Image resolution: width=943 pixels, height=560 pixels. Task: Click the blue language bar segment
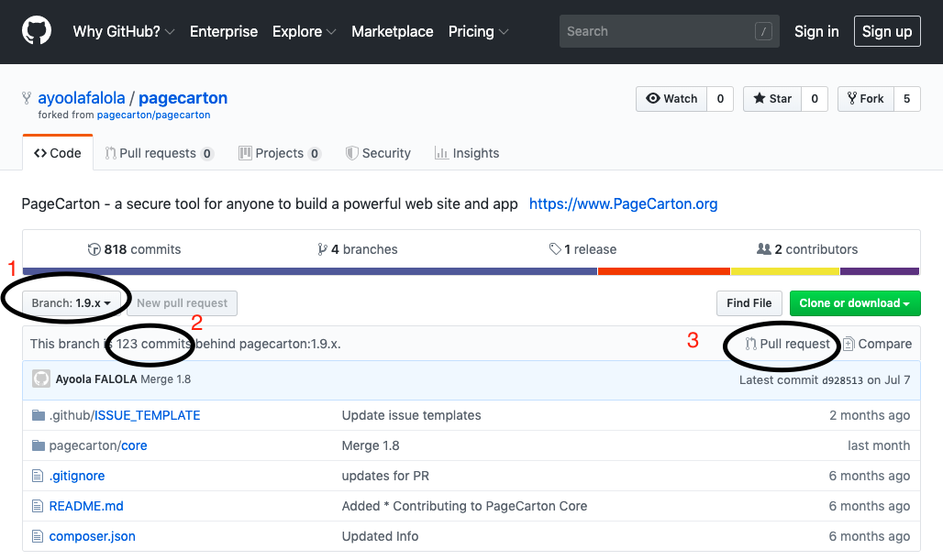click(310, 271)
